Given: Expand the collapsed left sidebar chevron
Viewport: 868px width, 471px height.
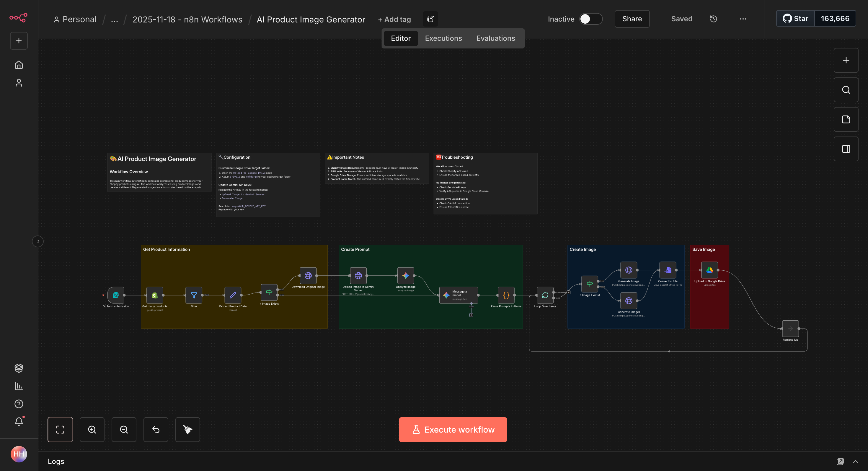Looking at the screenshot, I should pyautogui.click(x=38, y=241).
